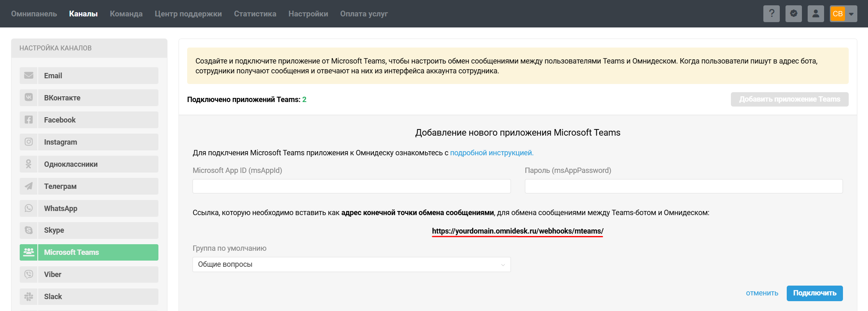Expand the account dropdown arrow beside CB
The image size is (868, 311).
851,14
